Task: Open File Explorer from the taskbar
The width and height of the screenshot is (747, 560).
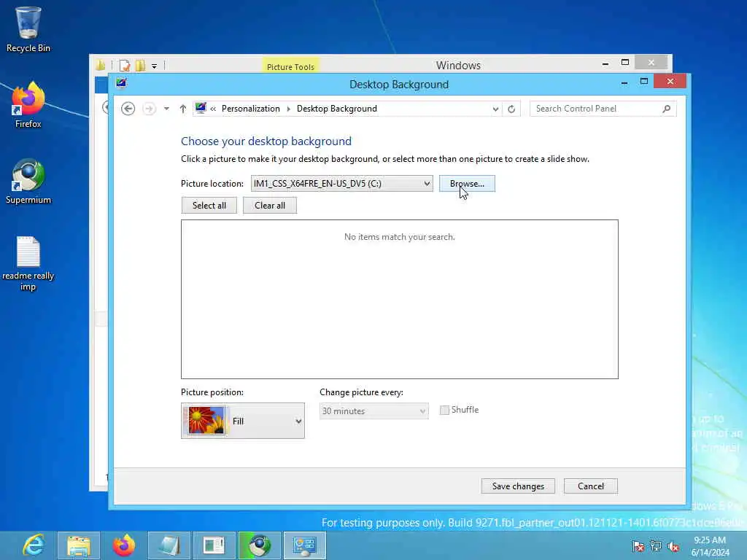Action: pos(79,545)
